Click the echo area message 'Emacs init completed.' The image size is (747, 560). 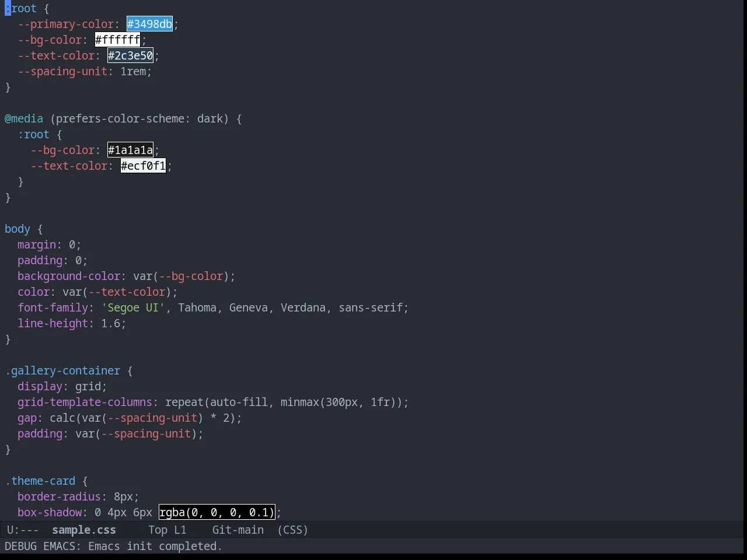(x=155, y=546)
